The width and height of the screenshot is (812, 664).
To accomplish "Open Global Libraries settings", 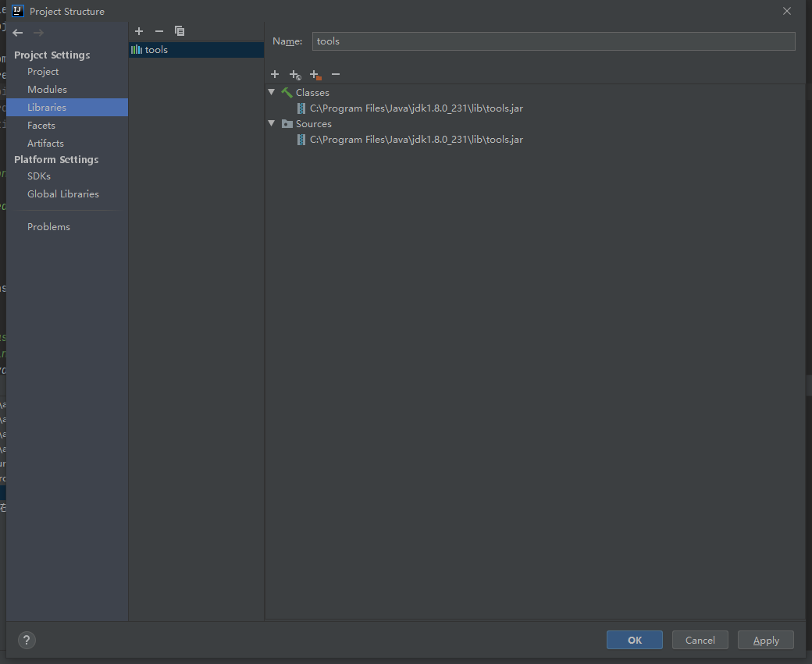I will (x=63, y=194).
